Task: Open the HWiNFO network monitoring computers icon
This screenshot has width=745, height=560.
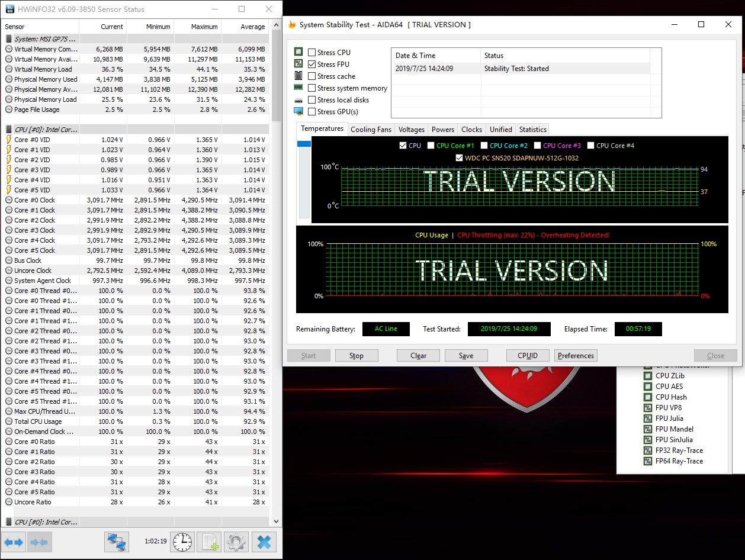Action: 117,542
